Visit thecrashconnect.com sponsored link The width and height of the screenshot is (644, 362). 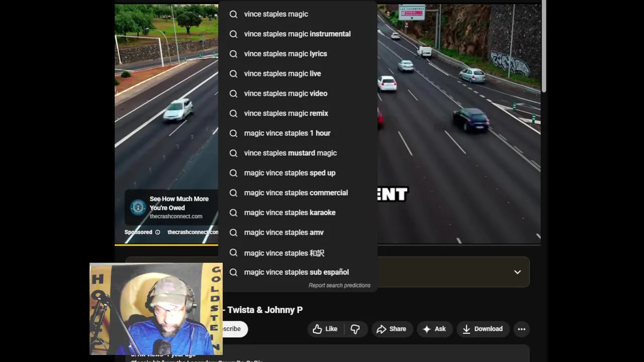tap(193, 232)
